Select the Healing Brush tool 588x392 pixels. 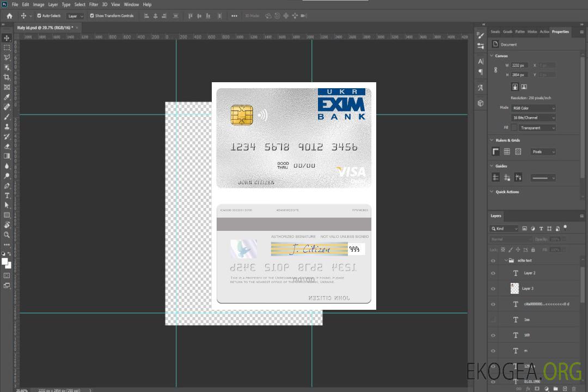pos(7,107)
